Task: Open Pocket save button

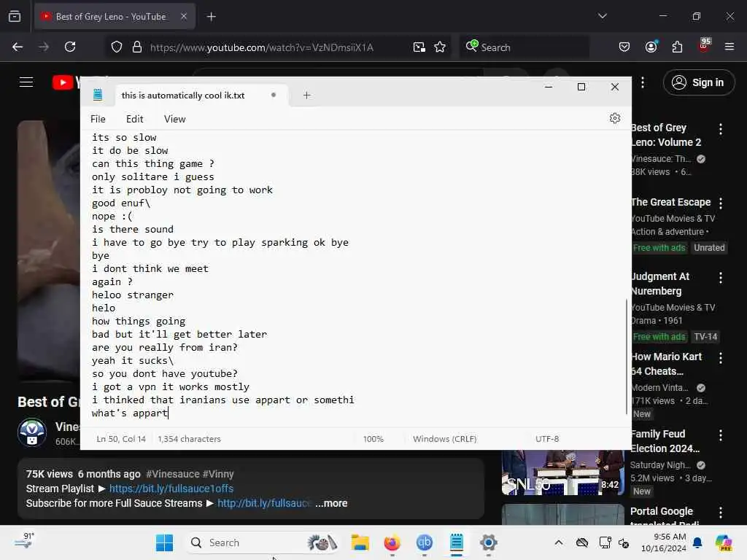Action: coord(624,47)
